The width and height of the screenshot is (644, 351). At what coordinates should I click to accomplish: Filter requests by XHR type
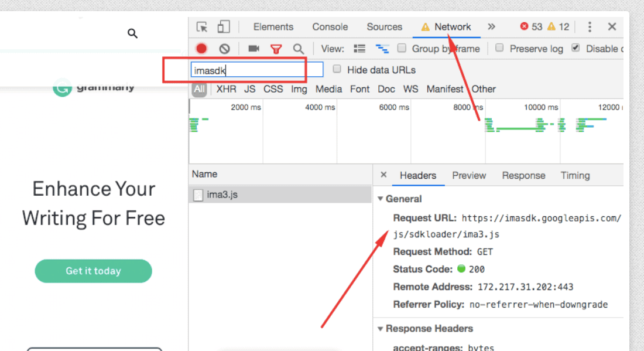[x=226, y=89]
